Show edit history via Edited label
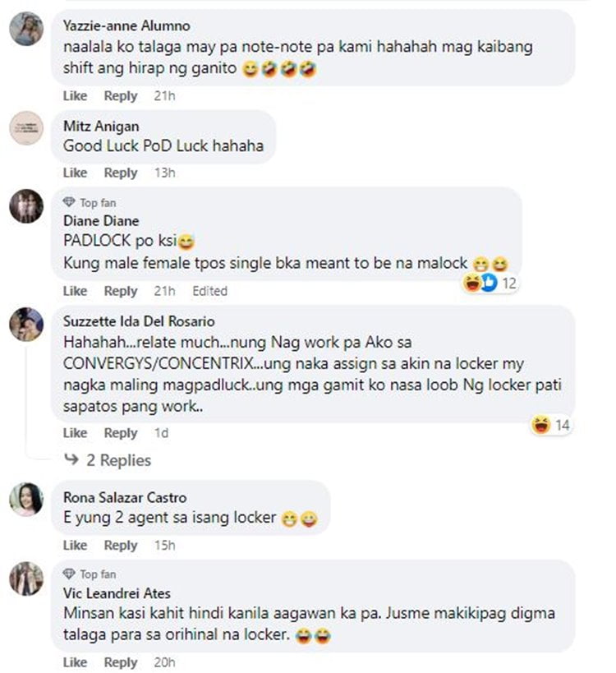616x673 pixels. tap(209, 291)
